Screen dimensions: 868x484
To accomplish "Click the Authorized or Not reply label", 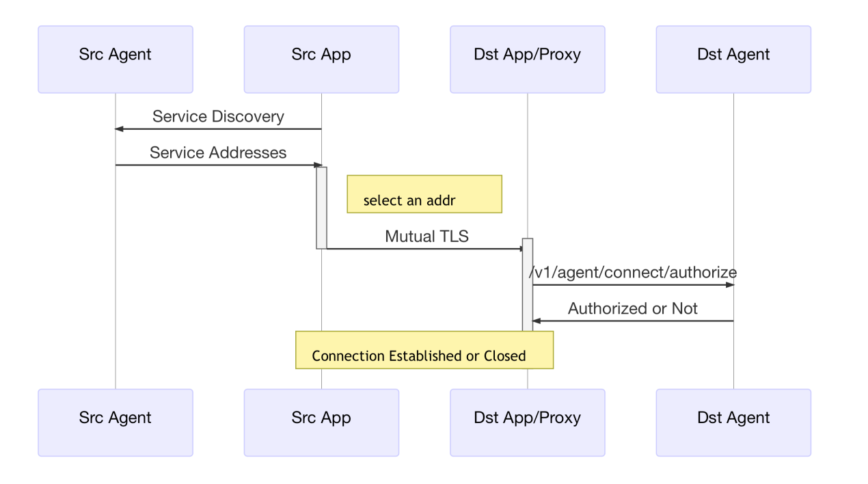I will click(x=634, y=308).
